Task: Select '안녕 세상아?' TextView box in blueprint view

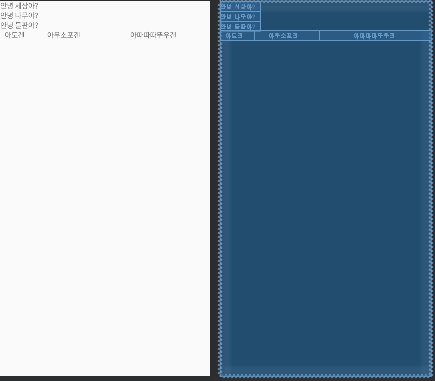Action: click(x=240, y=6)
